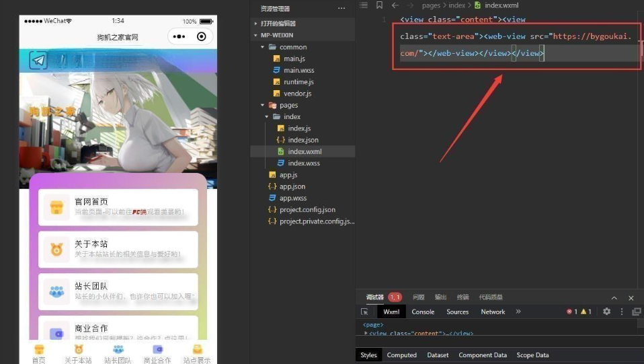This screenshot has width=644, height=364.
Task: Click 'pages' in editor breadcrumb
Action: tap(431, 5)
